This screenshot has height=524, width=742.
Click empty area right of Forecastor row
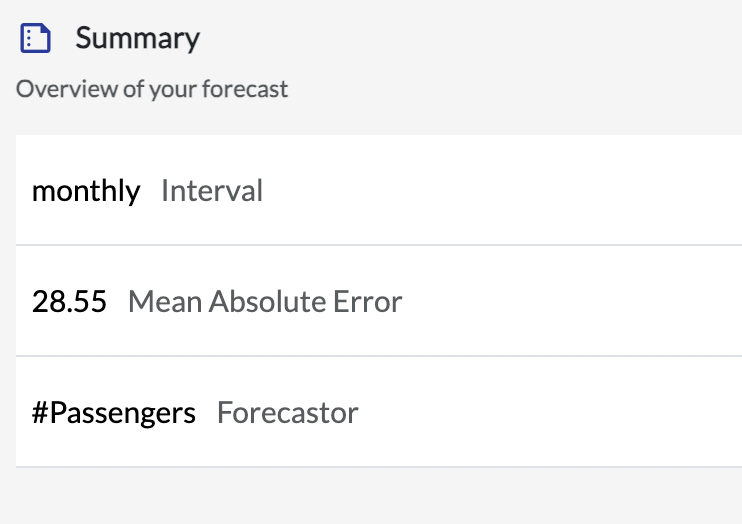click(549, 412)
